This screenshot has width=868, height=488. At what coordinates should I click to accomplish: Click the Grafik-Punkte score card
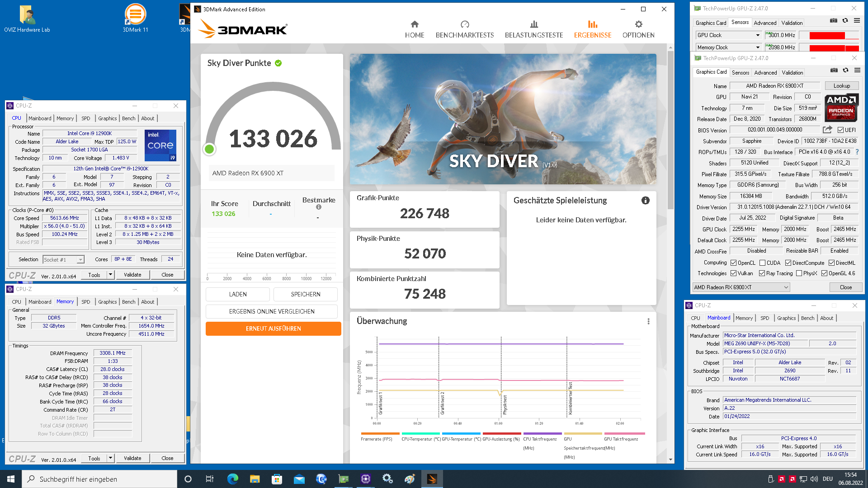425,209
